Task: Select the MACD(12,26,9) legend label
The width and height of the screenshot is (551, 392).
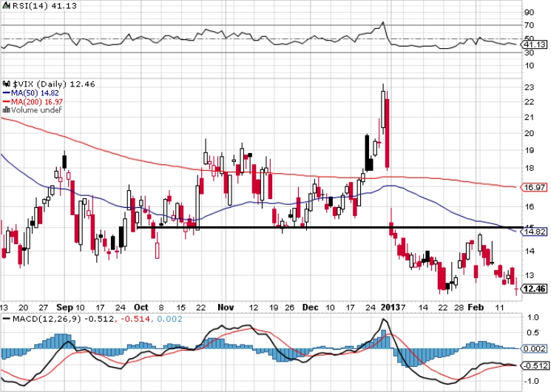Action: click(x=47, y=320)
